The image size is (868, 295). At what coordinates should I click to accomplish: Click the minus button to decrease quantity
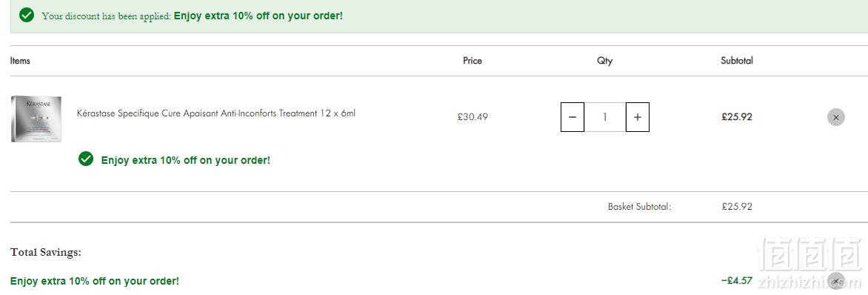coord(572,117)
